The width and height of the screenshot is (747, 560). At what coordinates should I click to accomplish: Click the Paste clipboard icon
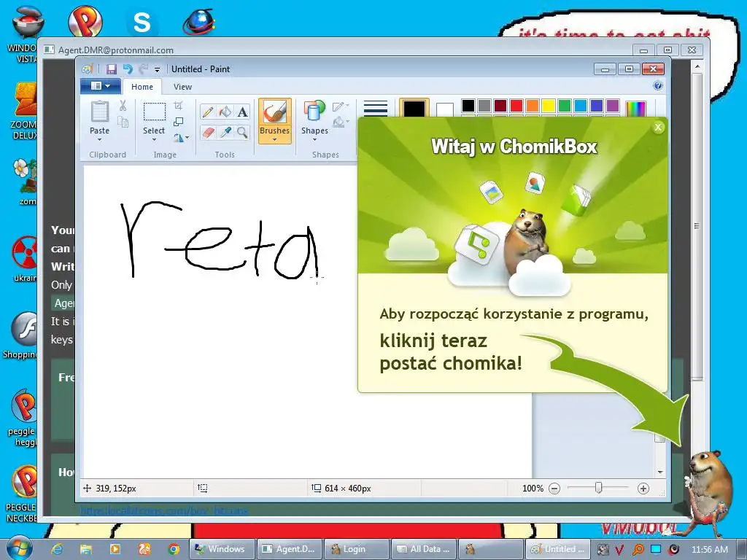(x=99, y=112)
